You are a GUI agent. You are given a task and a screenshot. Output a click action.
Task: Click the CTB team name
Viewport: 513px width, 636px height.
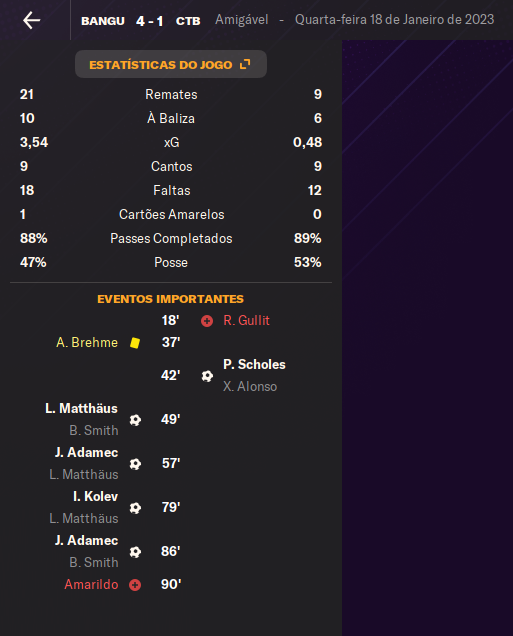tap(188, 21)
